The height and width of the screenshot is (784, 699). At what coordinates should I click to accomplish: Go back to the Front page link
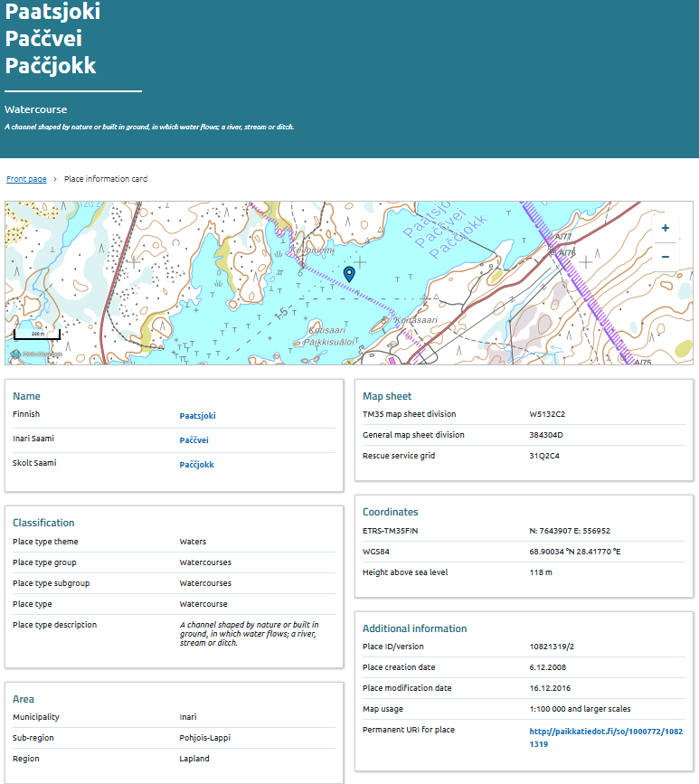click(26, 179)
